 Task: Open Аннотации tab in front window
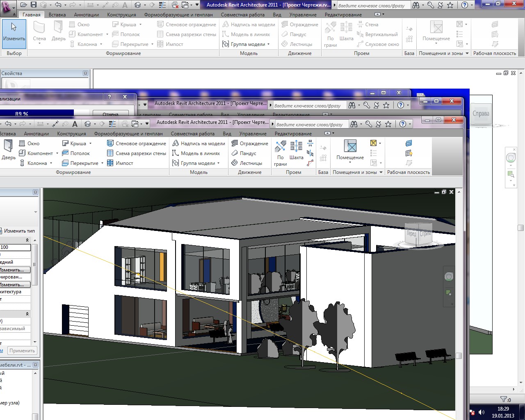pyautogui.click(x=36, y=134)
